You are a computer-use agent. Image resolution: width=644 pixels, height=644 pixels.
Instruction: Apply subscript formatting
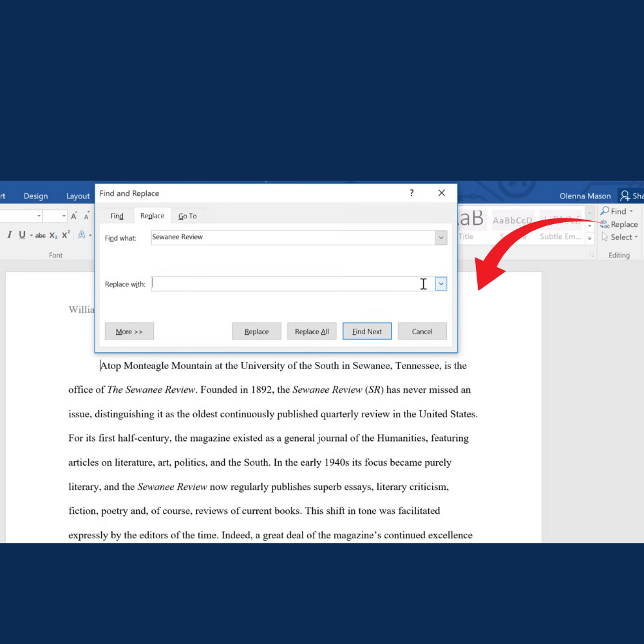(x=53, y=235)
